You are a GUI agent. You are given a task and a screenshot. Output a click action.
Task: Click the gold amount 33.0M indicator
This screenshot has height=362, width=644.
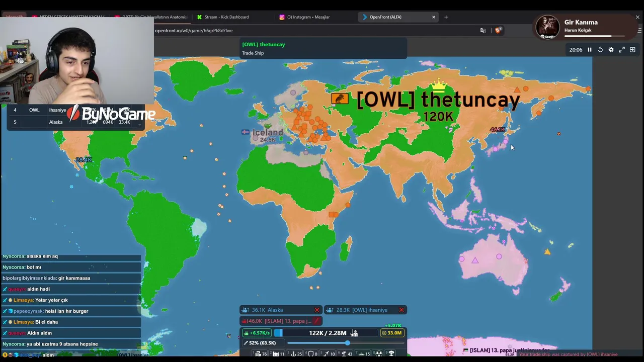392,333
